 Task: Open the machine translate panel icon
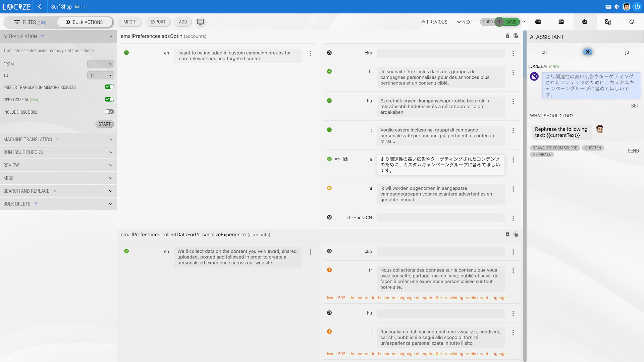(x=608, y=22)
